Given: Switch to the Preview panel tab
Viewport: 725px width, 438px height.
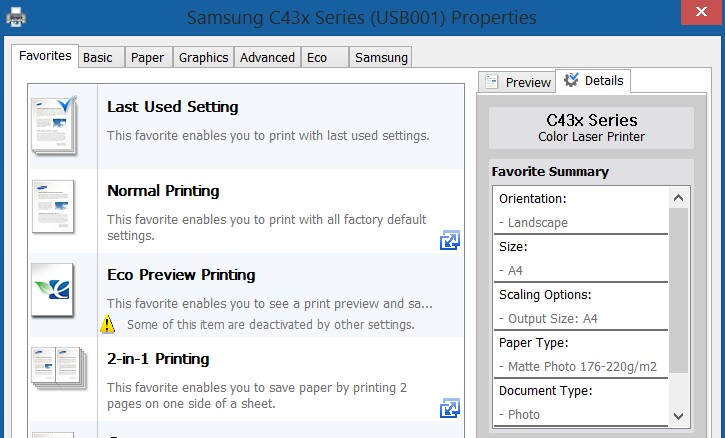Looking at the screenshot, I should tap(517, 82).
